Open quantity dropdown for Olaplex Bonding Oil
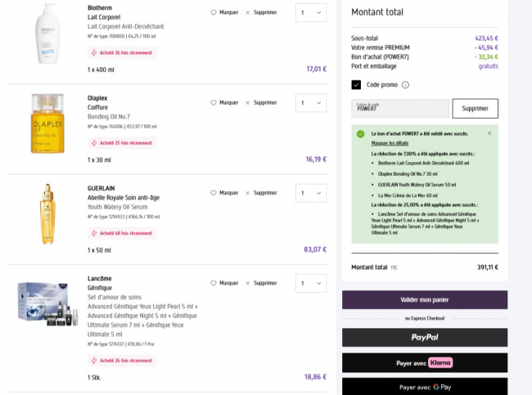532x395 pixels. [x=310, y=103]
